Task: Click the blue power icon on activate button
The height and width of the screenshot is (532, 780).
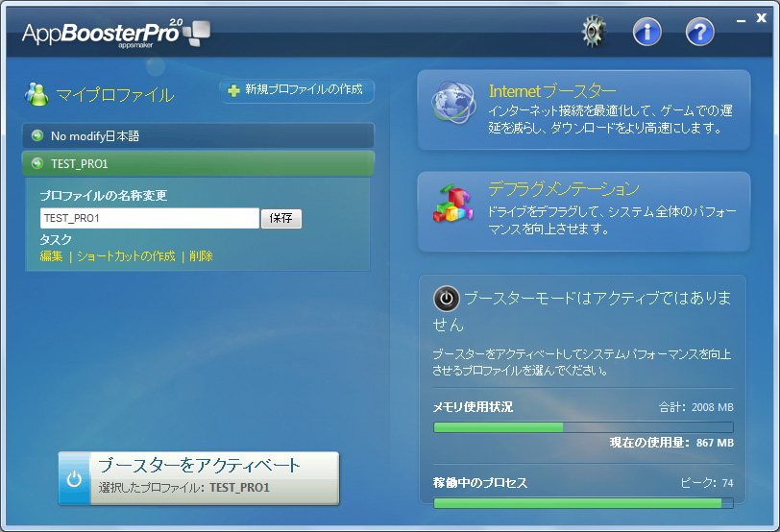Action: pos(74,479)
